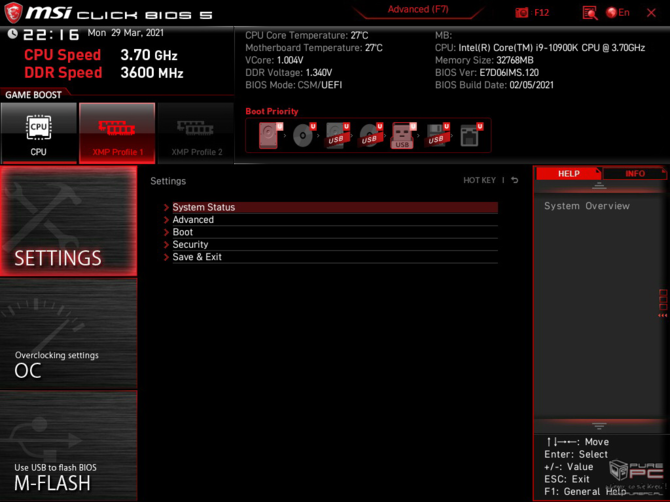The image size is (670, 502).
Task: Open the Security menu entry
Action: click(335, 244)
